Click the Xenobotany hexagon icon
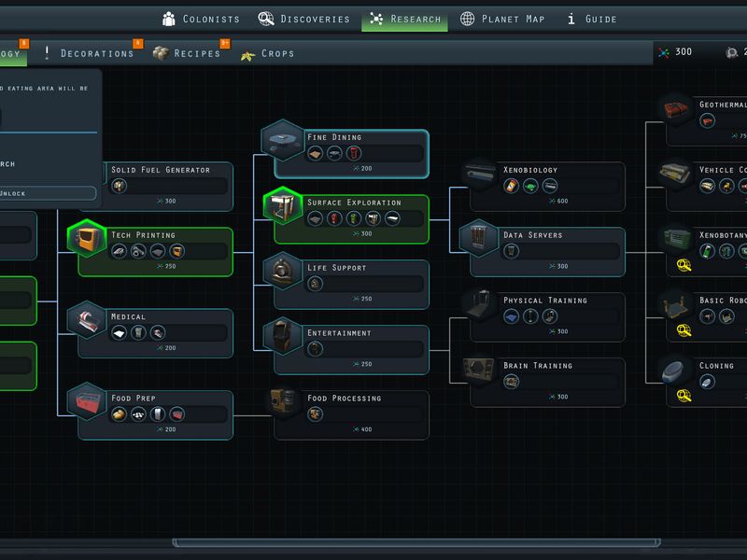 [675, 238]
